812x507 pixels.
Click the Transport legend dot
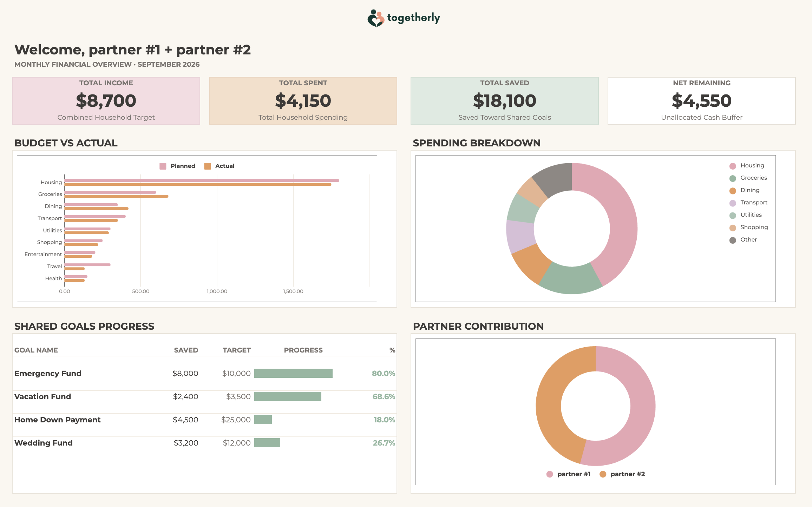point(733,203)
